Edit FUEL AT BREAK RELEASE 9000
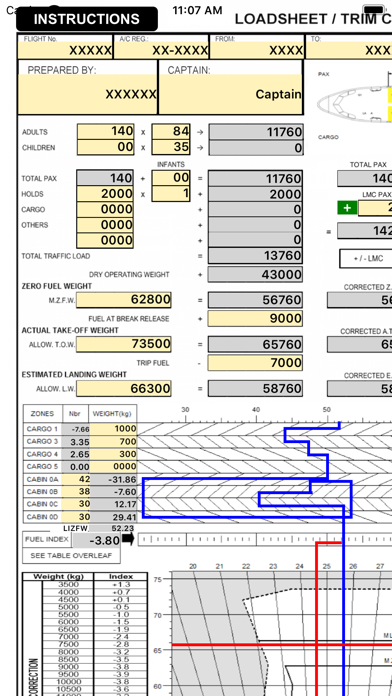Image resolution: width=392 pixels, height=696 pixels. [x=255, y=318]
